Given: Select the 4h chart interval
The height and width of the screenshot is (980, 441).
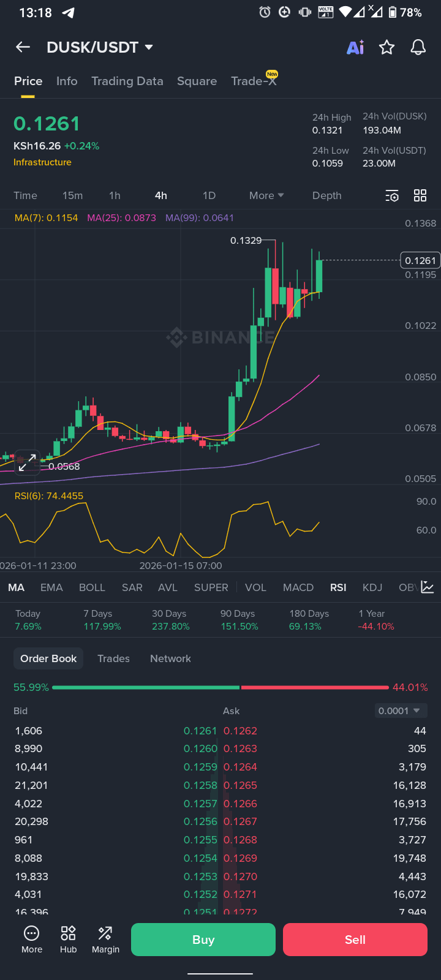Looking at the screenshot, I should tap(161, 195).
